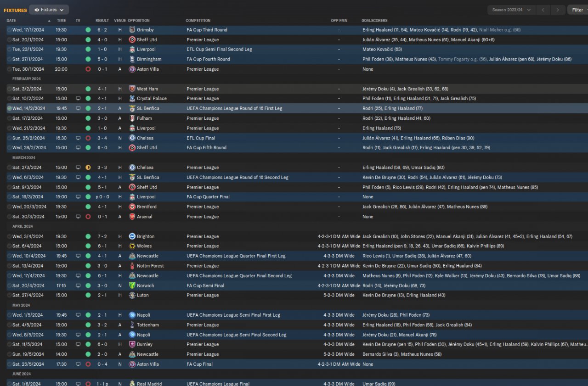Click the draw indicator for Chelsea 3-3 match
This screenshot has height=386, width=588.
[x=88, y=168]
